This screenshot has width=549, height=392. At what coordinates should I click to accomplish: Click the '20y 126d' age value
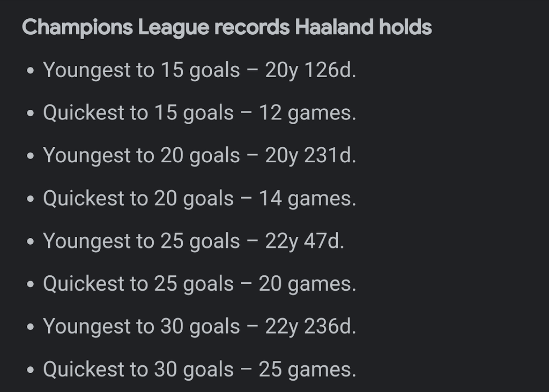[310, 70]
